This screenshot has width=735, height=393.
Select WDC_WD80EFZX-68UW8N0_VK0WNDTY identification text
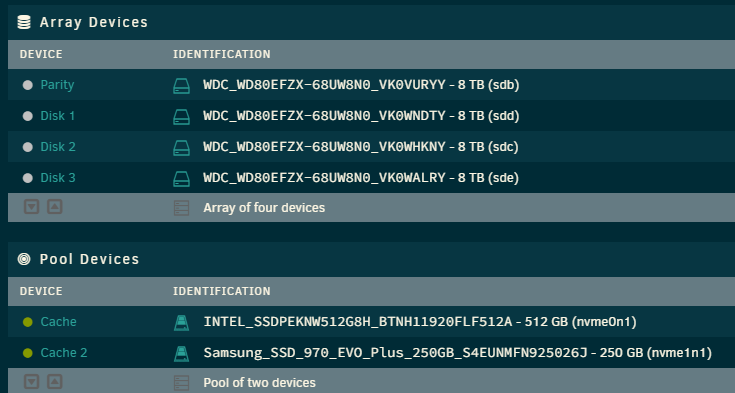click(324, 116)
